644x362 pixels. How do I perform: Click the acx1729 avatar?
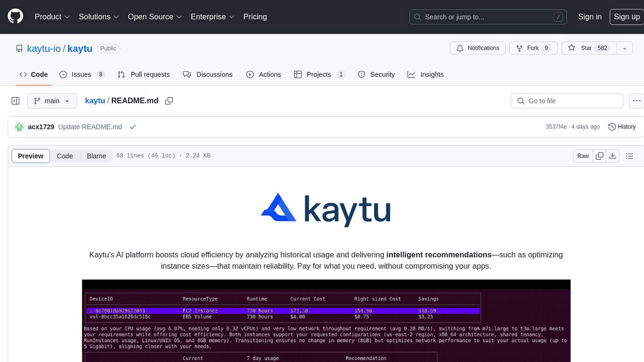(19, 127)
